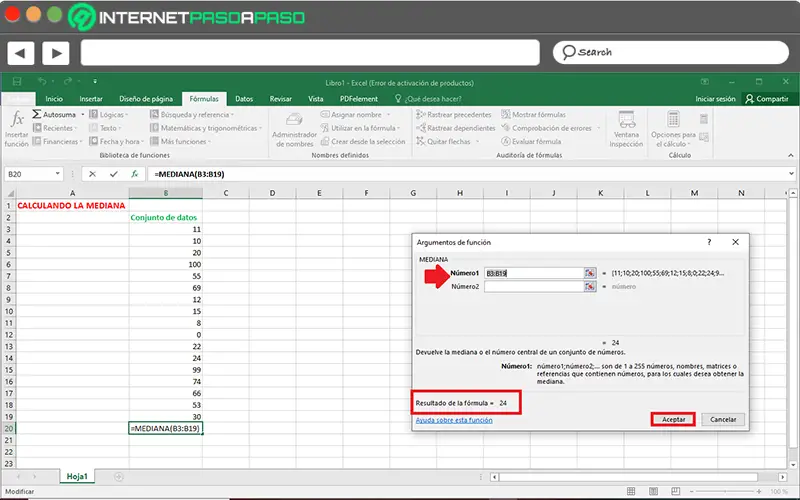The height and width of the screenshot is (500, 800).
Task: Click the undo icon in quick access toolbar
Action: tap(42, 82)
